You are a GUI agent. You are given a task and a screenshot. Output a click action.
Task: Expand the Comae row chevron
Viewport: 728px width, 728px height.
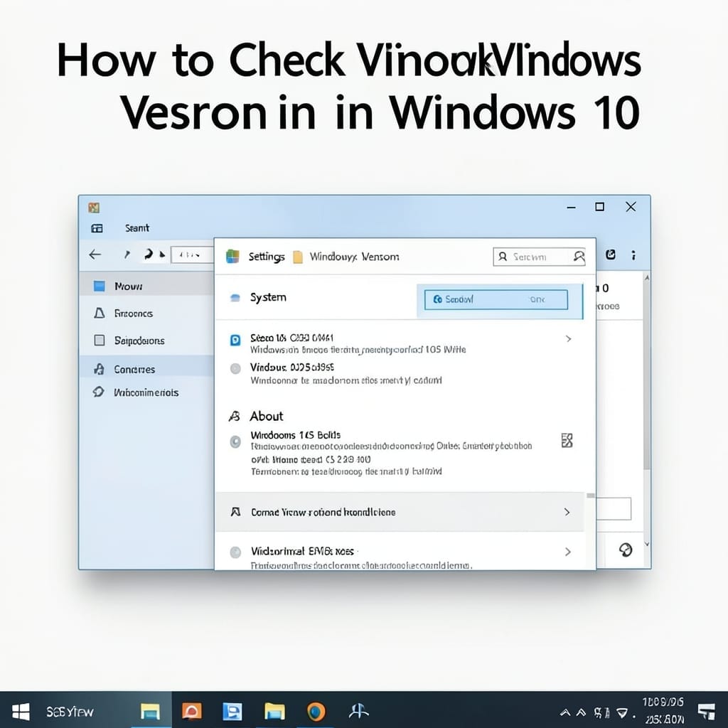coord(567,512)
